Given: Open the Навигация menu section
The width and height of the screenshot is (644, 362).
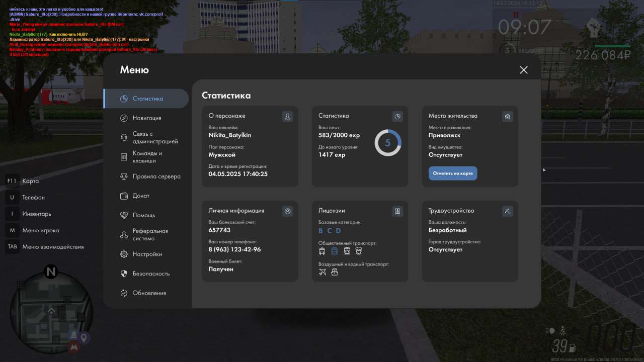Looking at the screenshot, I should pyautogui.click(x=146, y=118).
